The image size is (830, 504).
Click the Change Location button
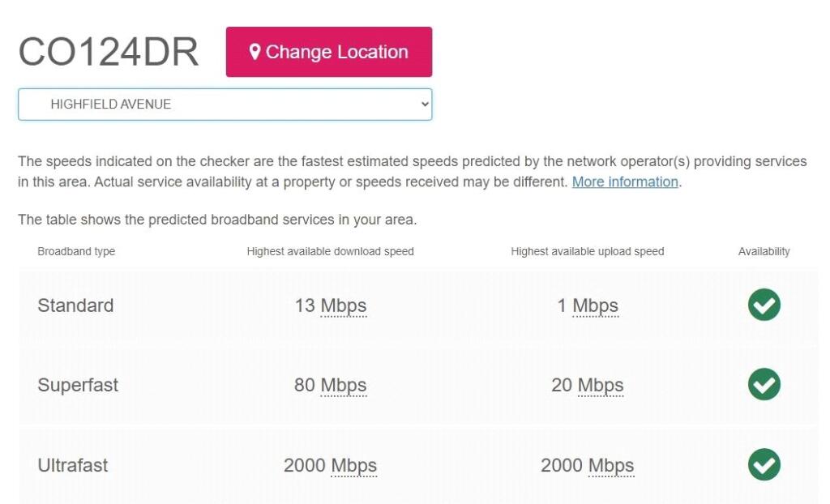point(328,52)
